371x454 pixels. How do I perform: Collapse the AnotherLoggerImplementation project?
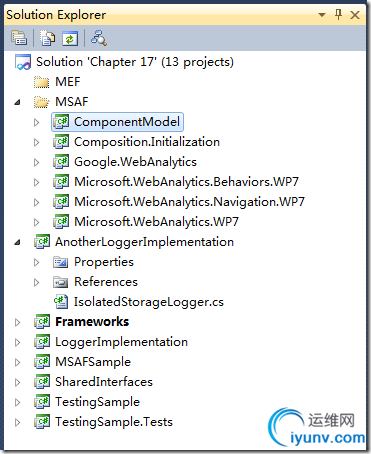coord(18,242)
